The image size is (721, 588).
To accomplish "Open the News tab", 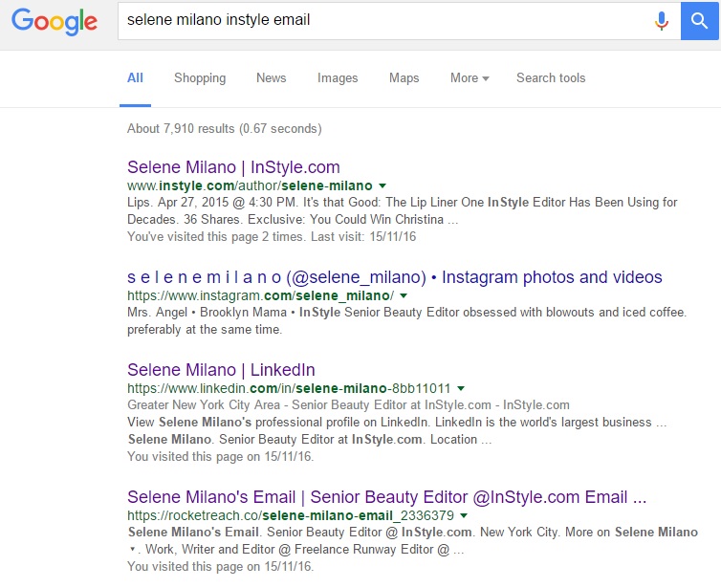I will [x=271, y=78].
